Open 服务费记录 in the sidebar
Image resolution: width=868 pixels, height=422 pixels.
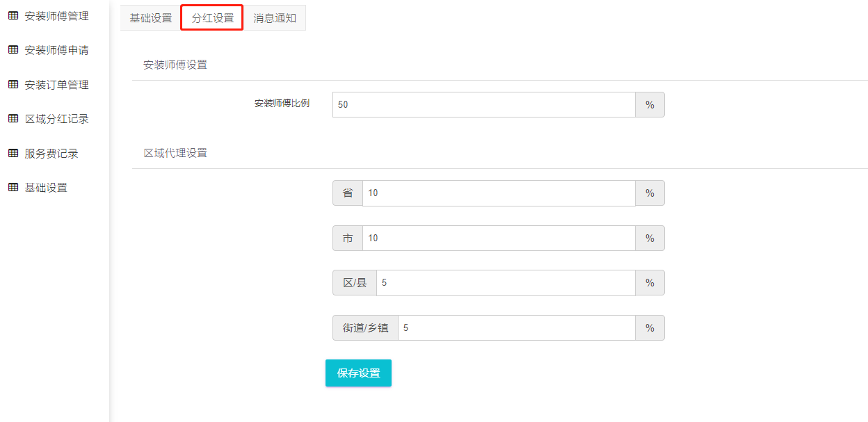tap(51, 154)
